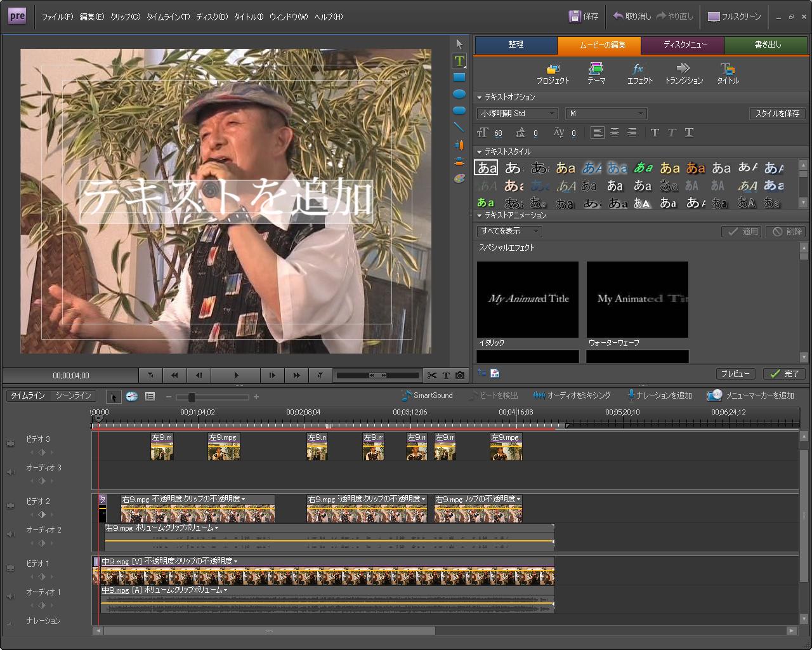
Task: Collapse the テキストスタイル section
Action: pyautogui.click(x=480, y=152)
